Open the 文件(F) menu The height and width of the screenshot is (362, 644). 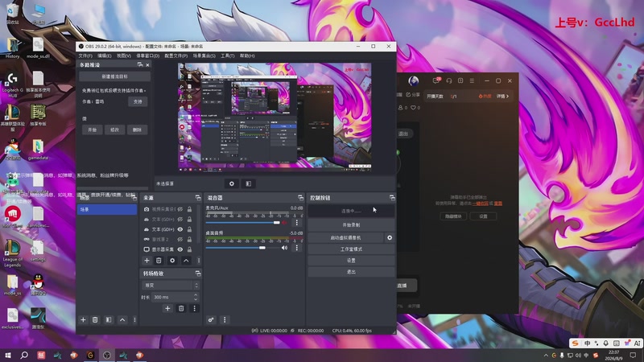[85, 56]
